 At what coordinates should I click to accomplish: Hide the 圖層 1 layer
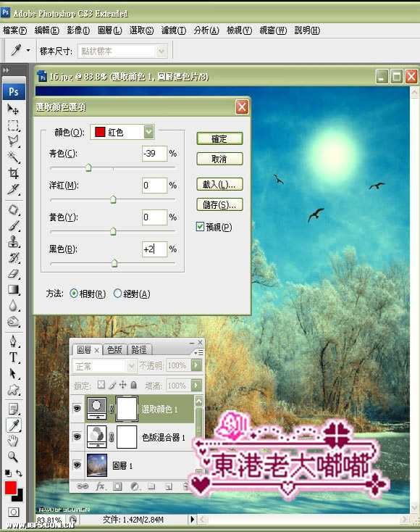click(x=77, y=465)
